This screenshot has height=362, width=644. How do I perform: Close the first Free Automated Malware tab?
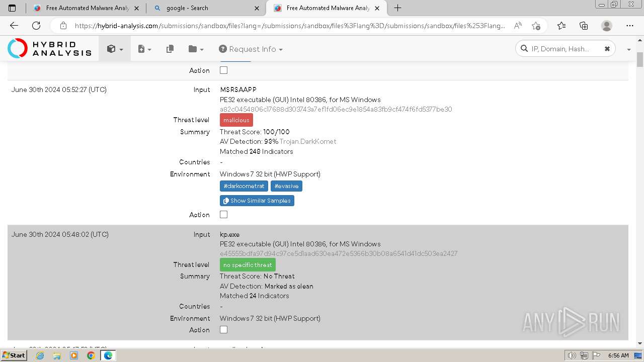137,8
